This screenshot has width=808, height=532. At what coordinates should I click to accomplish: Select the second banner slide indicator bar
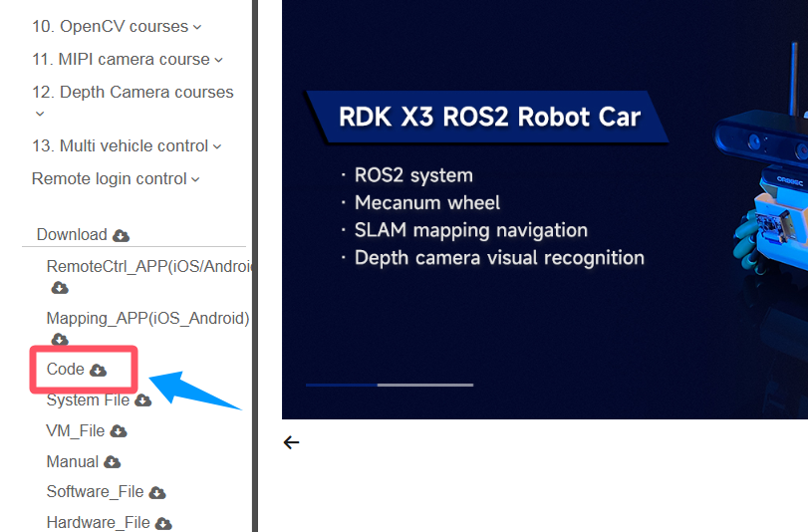coord(425,385)
